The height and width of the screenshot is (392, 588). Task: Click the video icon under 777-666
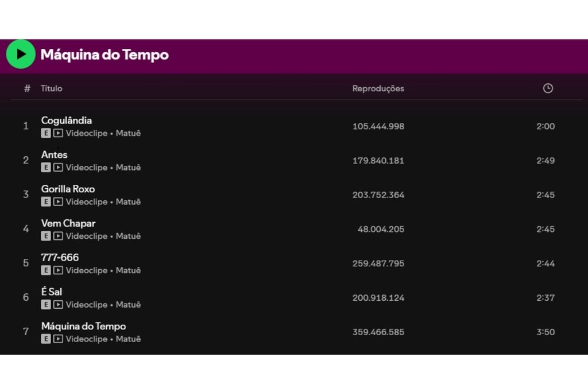click(x=58, y=270)
